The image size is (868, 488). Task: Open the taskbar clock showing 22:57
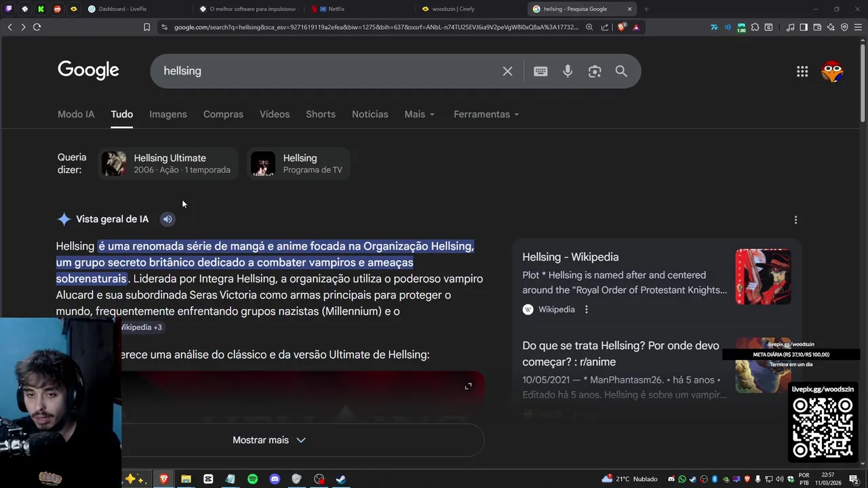coord(827,479)
